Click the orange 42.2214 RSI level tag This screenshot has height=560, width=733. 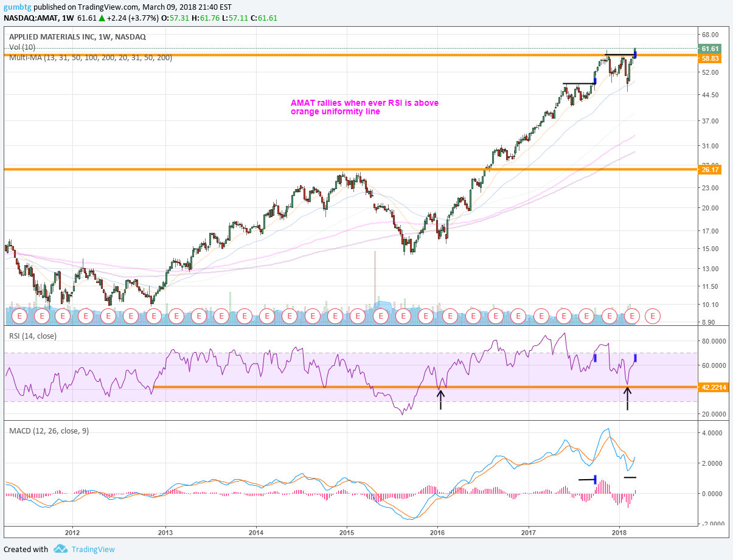pos(714,387)
